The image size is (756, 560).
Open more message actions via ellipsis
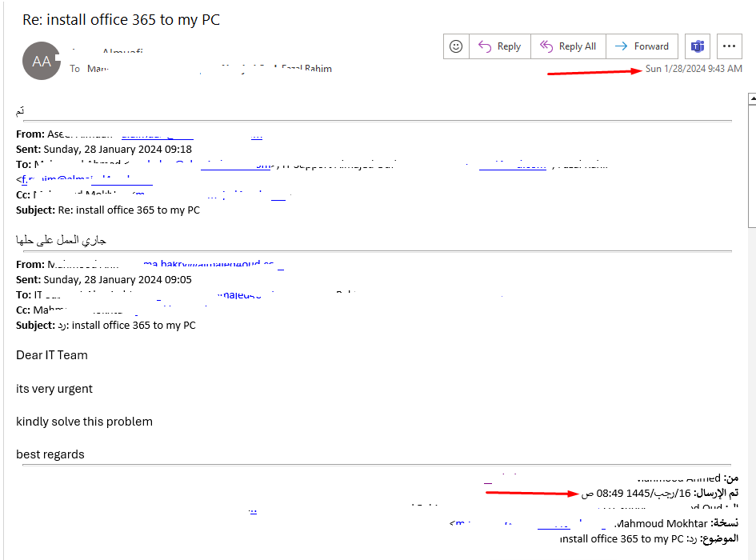pos(729,46)
